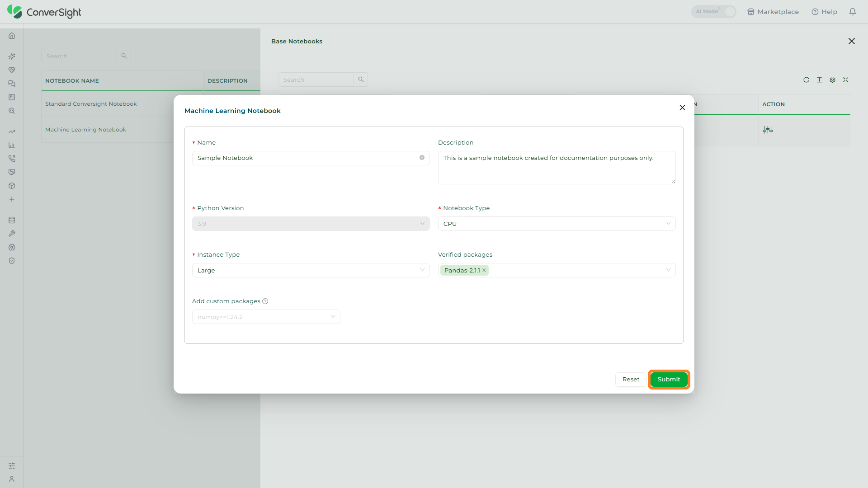
Task: Clear the Name field with the x icon
Action: tap(422, 158)
